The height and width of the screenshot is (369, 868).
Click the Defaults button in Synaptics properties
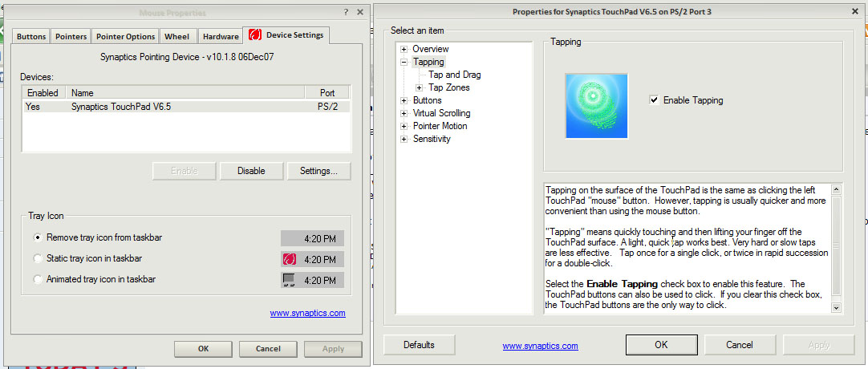pyautogui.click(x=419, y=345)
